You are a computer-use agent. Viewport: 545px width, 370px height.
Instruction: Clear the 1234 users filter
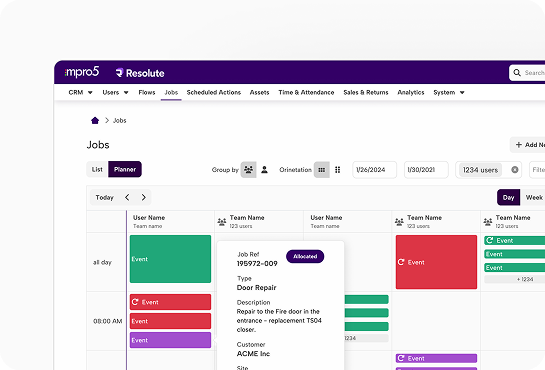click(x=515, y=170)
